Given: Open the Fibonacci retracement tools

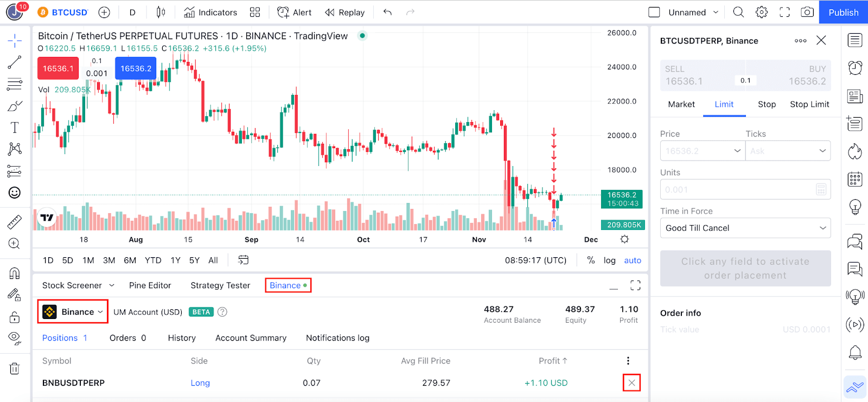Looking at the screenshot, I should pos(15,84).
